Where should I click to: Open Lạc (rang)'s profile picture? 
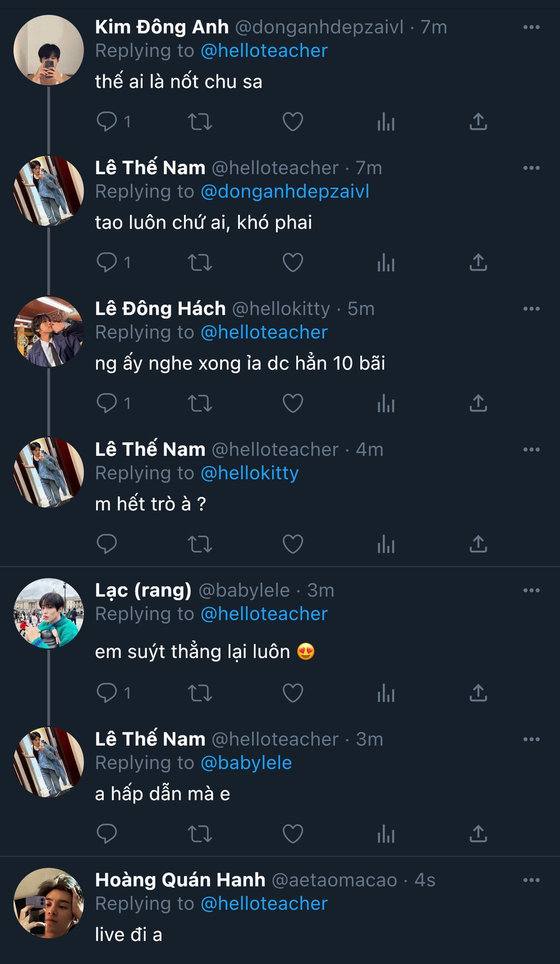[49, 613]
